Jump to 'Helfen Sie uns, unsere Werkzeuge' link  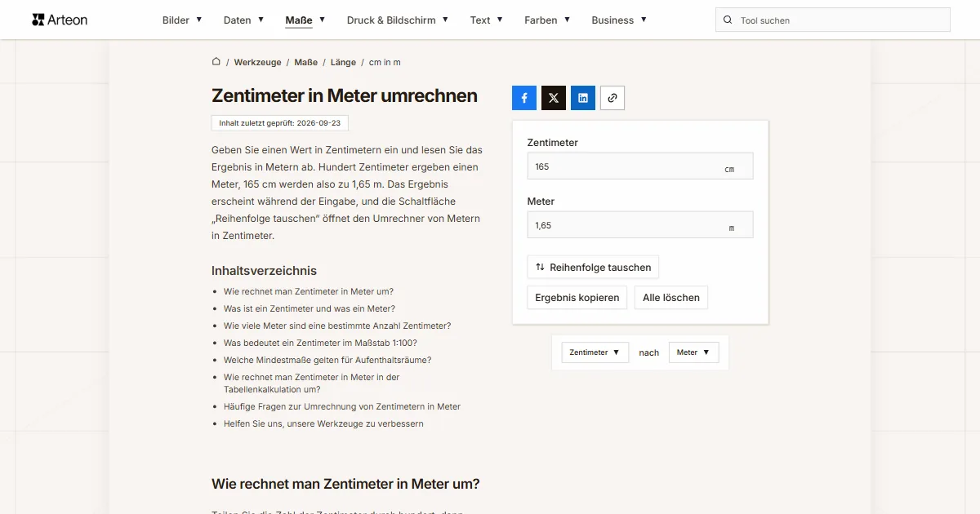coord(323,423)
